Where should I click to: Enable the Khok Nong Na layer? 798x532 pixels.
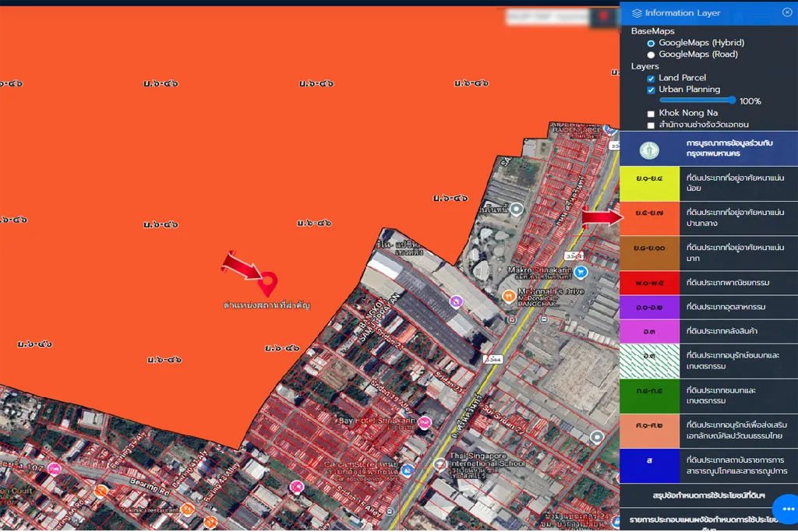[651, 114]
